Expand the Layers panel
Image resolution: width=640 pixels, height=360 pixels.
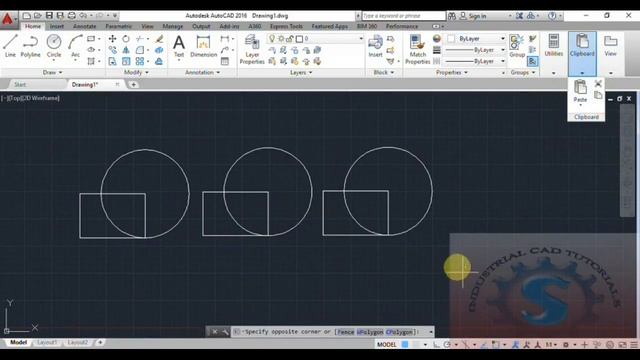tap(301, 72)
